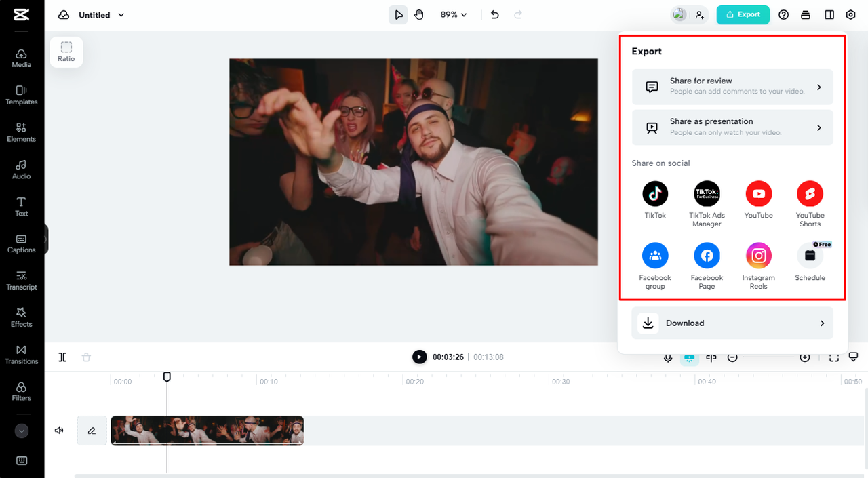Open the Captions panel

pos(22,243)
